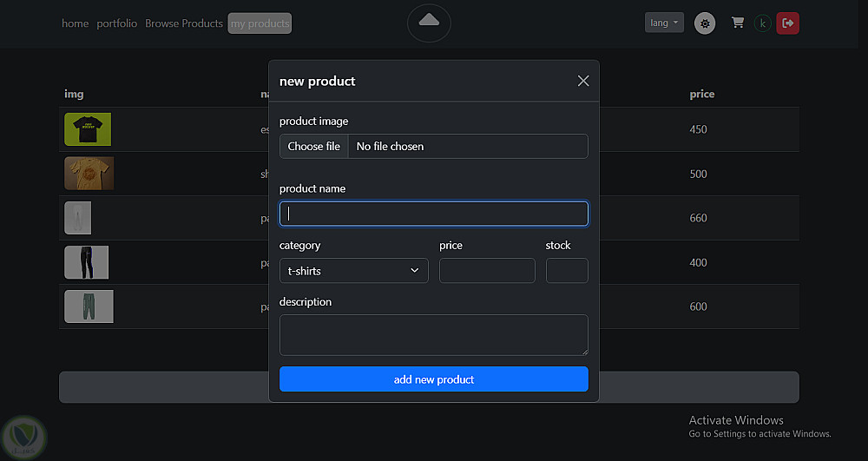Viewport: 868px width, 461px height.
Task: Click the green pants product thumbnail
Action: (x=89, y=306)
